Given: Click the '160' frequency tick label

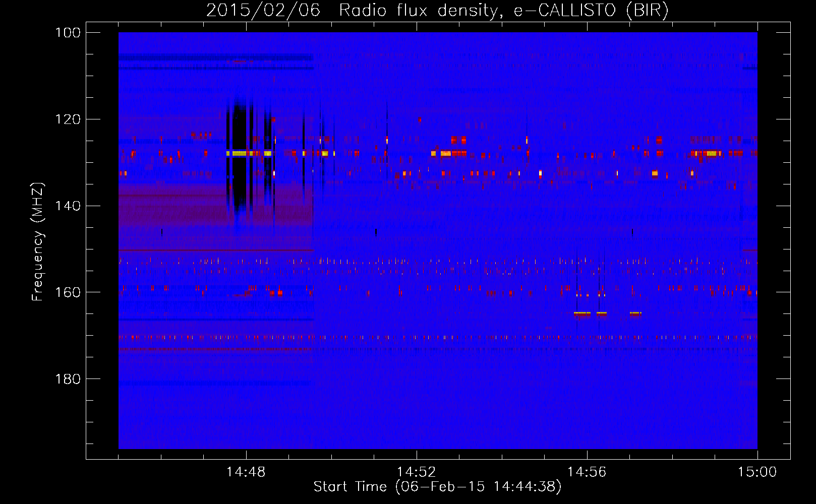Looking at the screenshot, I should 68,292.
